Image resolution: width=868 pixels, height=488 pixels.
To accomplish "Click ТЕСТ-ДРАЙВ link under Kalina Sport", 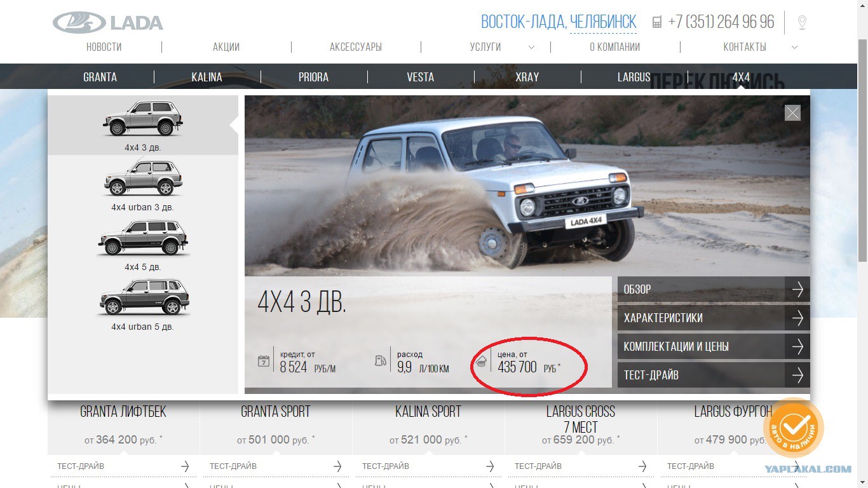I will pos(386,466).
